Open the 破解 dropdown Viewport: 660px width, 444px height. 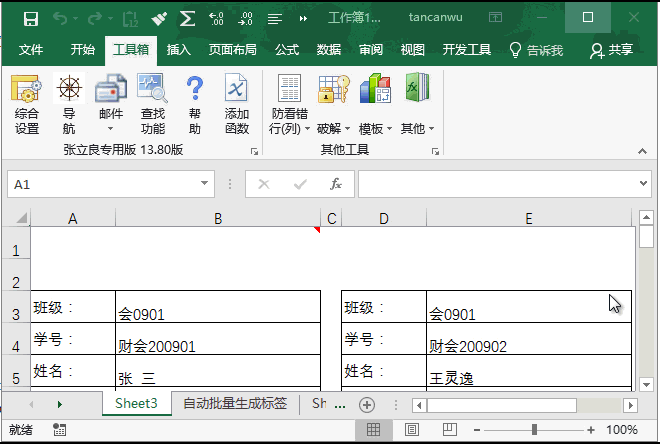pyautogui.click(x=333, y=129)
